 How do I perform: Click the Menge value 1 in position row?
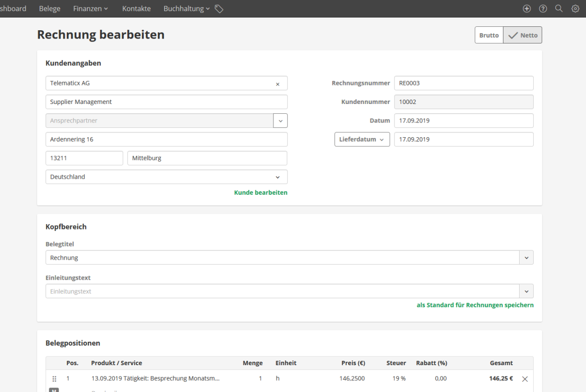click(260, 378)
